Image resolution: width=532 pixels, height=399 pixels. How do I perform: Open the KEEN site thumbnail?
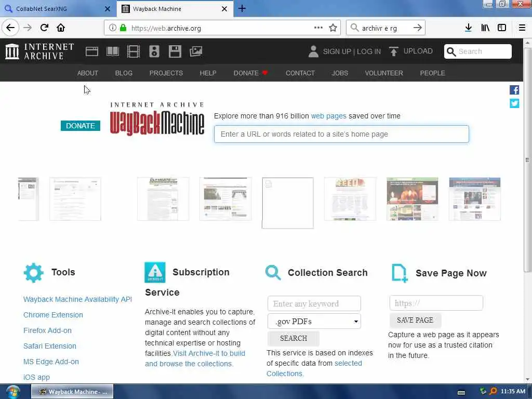pyautogui.click(x=350, y=199)
